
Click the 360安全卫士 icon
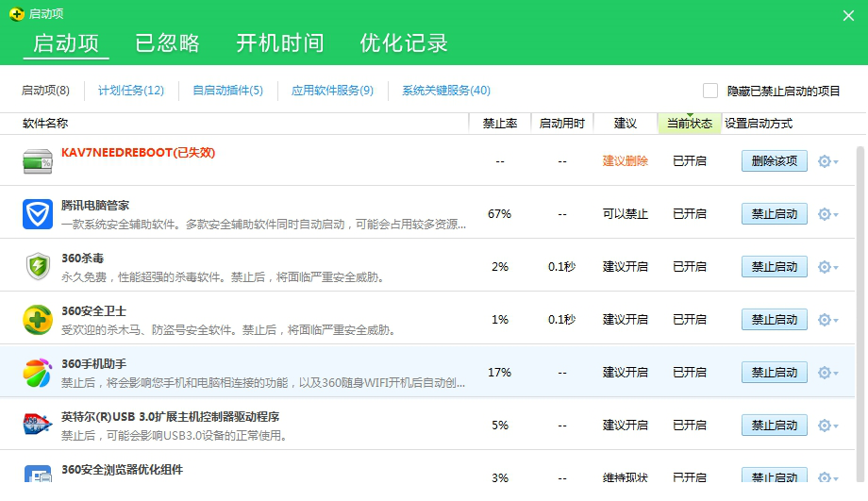tap(38, 320)
